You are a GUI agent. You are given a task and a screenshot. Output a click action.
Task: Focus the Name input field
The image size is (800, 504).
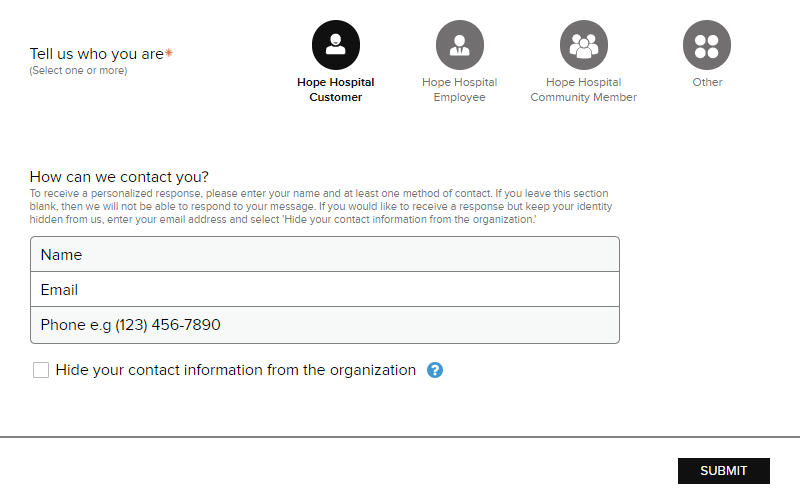(325, 254)
